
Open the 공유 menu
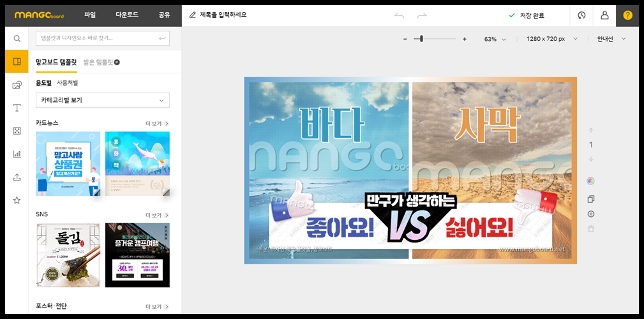click(164, 15)
